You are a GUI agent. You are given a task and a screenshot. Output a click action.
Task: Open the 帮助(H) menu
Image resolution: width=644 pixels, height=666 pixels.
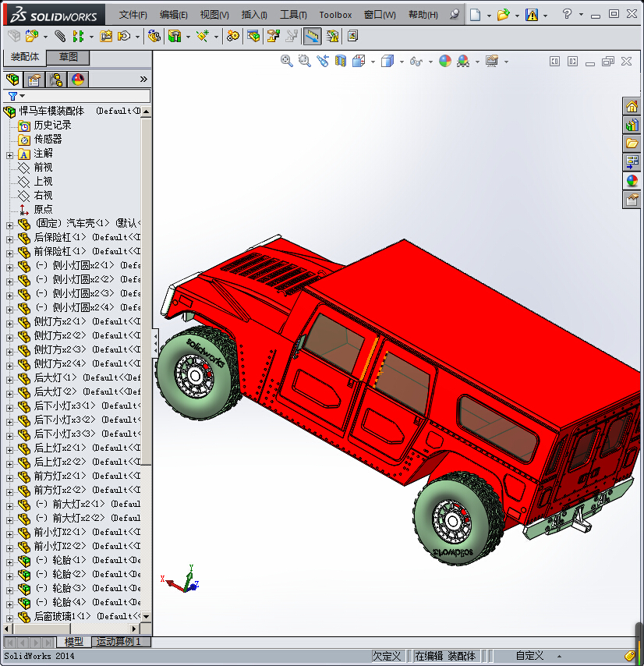click(423, 15)
